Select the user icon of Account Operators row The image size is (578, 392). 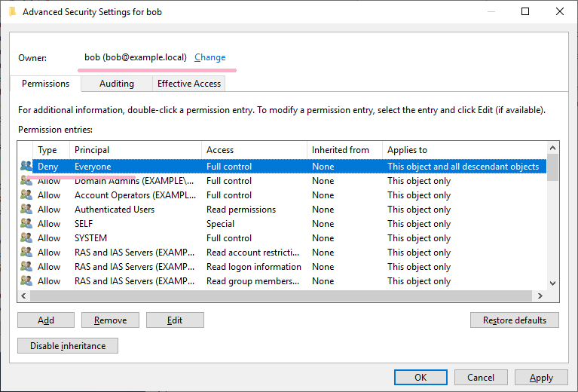click(26, 194)
